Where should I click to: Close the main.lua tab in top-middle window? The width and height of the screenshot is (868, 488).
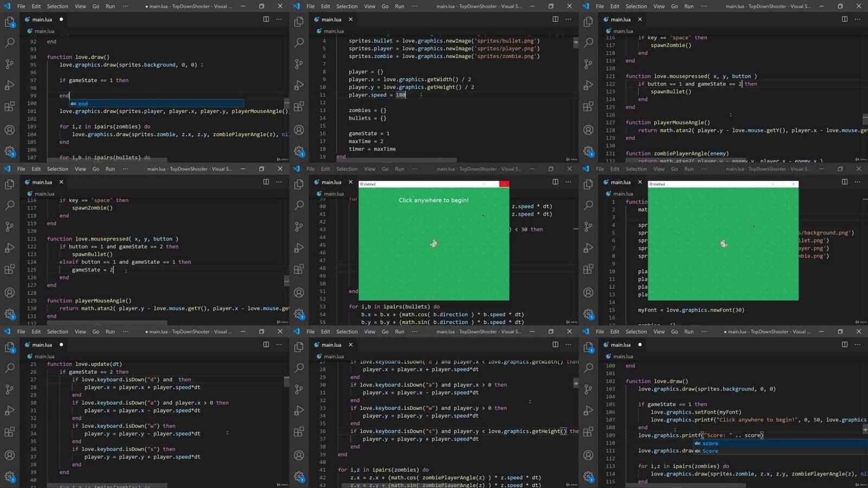pyautogui.click(x=350, y=19)
